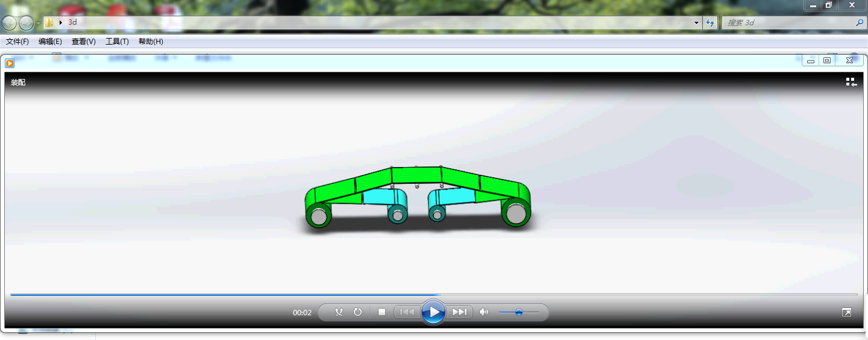
Task: Maximize the media player window
Action: pyautogui.click(x=827, y=60)
